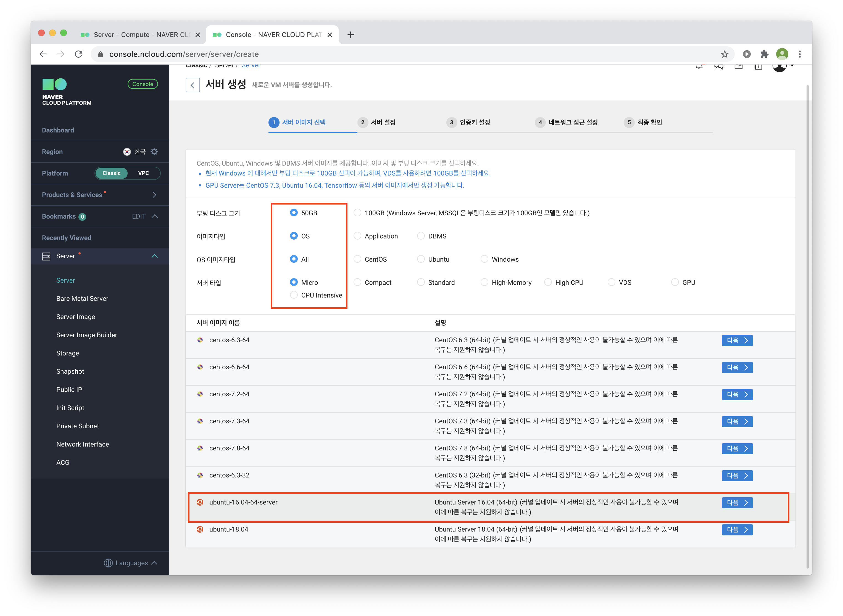Open Region settings gear icon
Screen dimensions: 843x616
click(154, 152)
